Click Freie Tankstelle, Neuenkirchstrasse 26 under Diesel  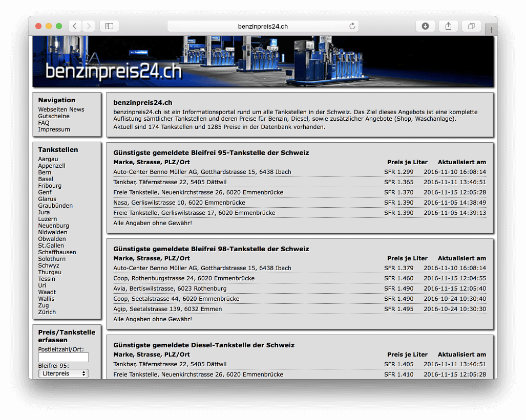198,374
